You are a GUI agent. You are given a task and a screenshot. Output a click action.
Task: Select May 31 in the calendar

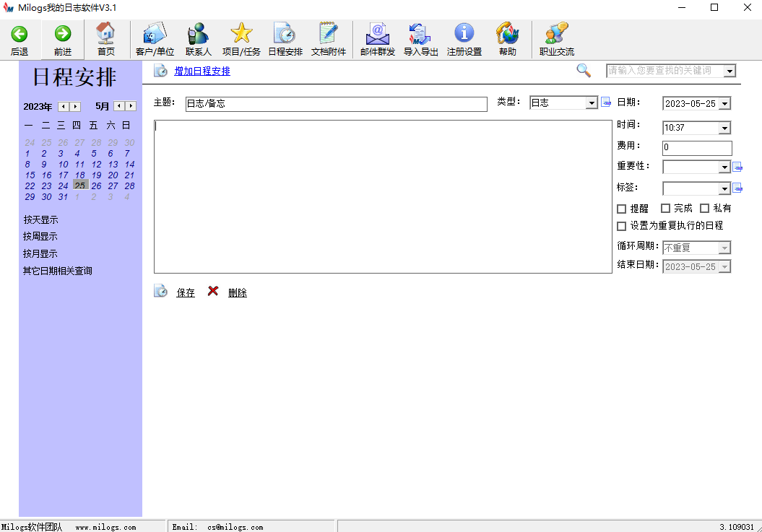[x=63, y=197]
